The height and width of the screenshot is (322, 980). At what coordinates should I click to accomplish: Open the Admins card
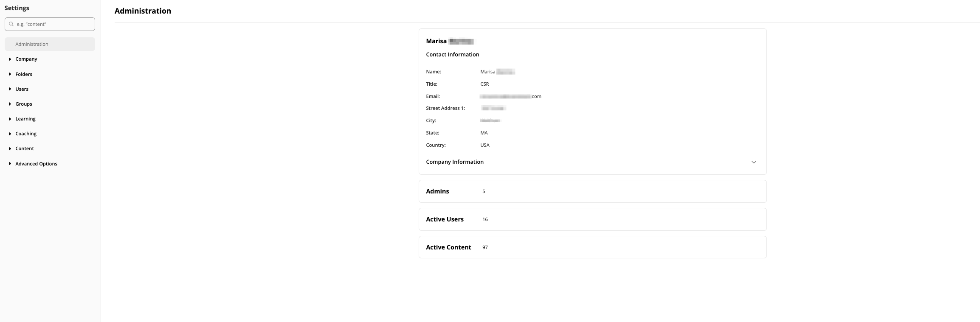click(592, 191)
